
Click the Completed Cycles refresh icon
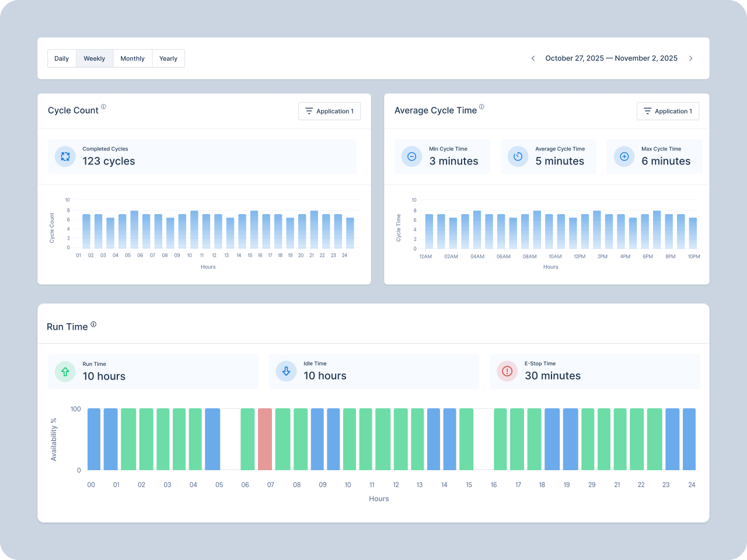(x=65, y=156)
